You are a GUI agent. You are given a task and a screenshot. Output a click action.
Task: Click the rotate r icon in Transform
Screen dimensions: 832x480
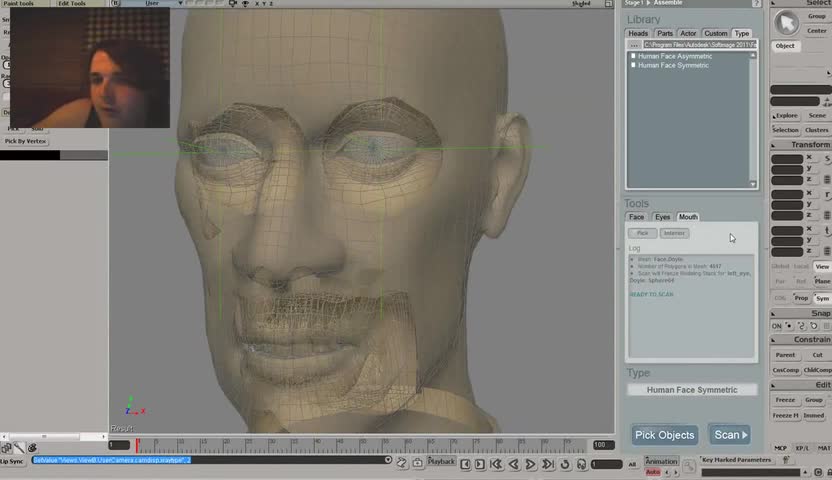pyautogui.click(x=827, y=195)
